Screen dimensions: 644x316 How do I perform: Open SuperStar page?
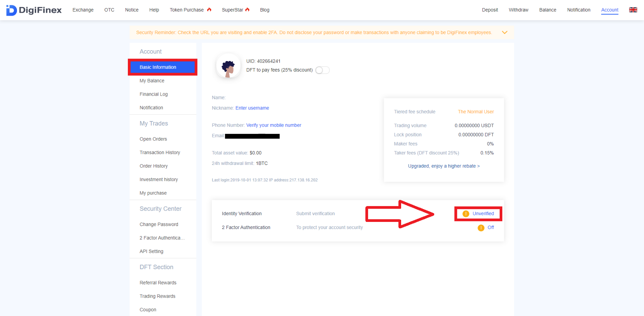click(x=232, y=10)
